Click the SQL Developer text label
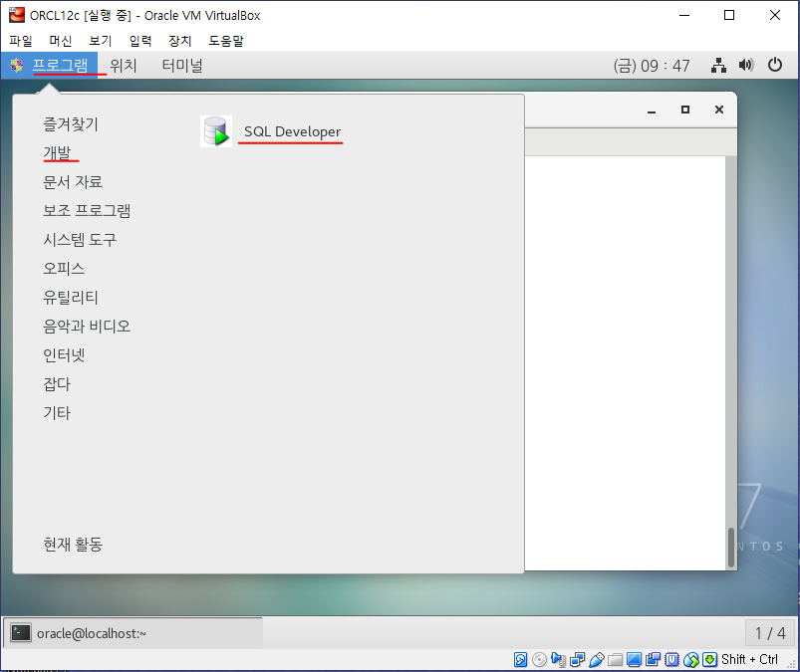 pos(292,131)
